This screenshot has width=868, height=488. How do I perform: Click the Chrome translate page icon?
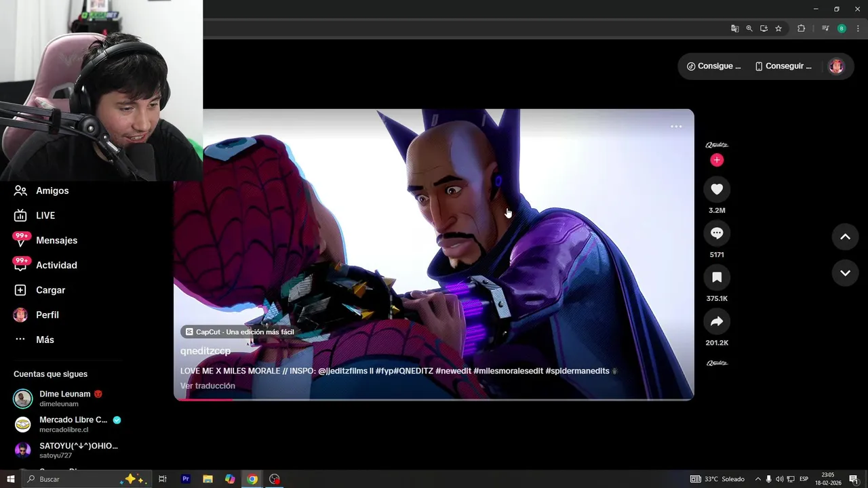point(734,28)
